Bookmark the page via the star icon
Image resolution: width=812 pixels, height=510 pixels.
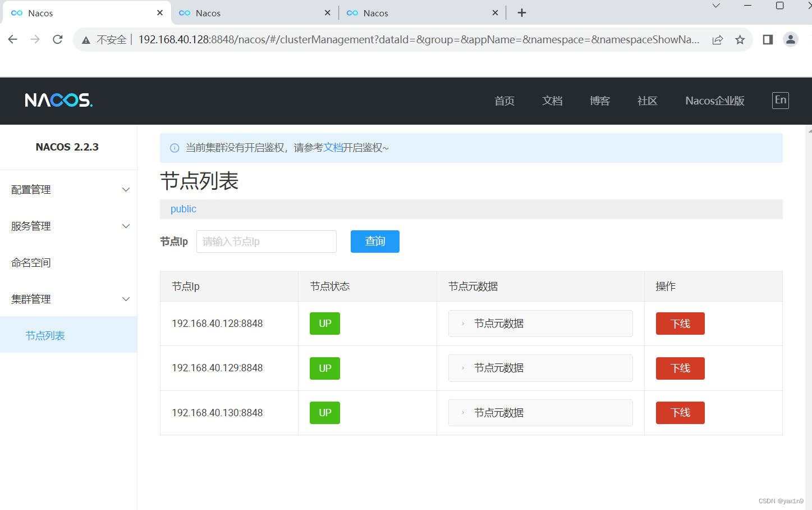[740, 39]
